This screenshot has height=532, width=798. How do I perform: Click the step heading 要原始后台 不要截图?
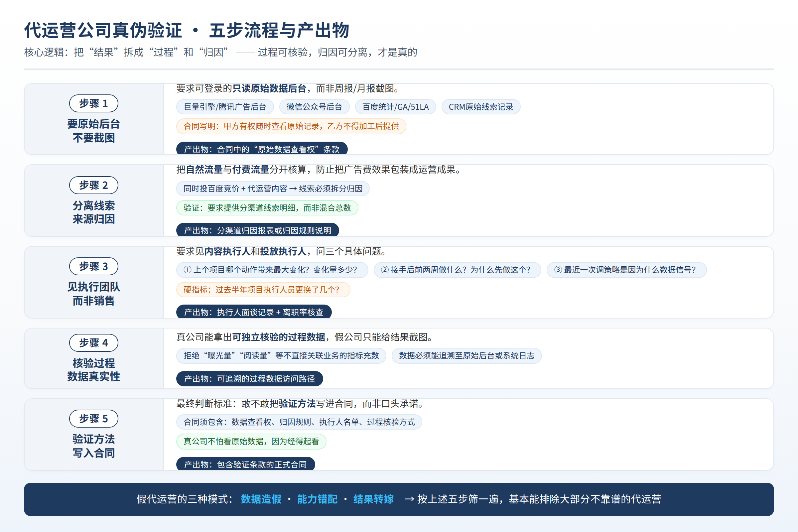(94, 131)
